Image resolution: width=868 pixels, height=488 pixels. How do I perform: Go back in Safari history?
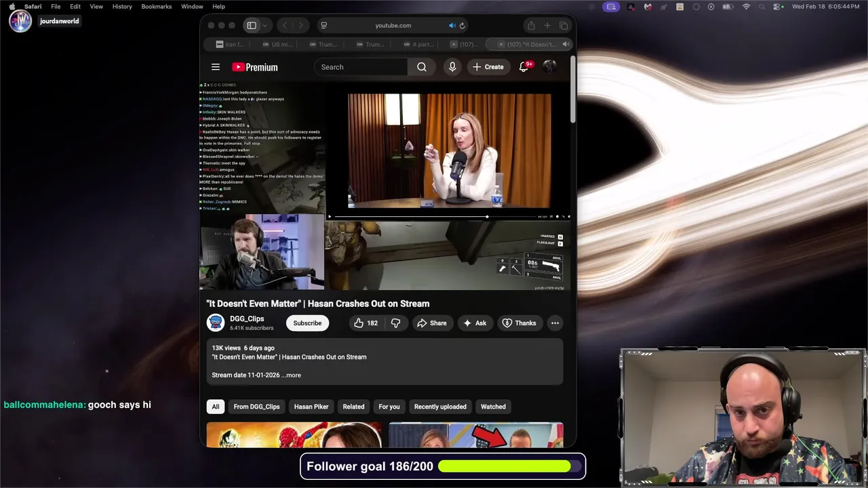tap(285, 26)
